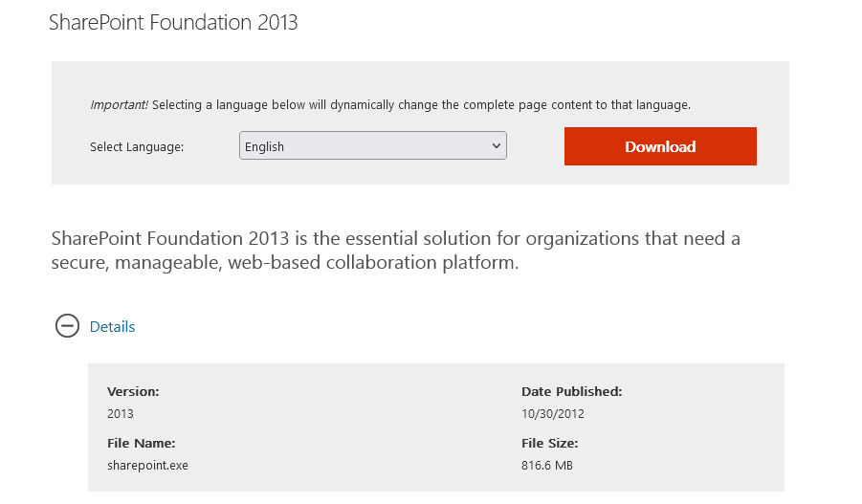Screen dimensions: 862x504
Task: Click the 10/30/2012 publish date
Action: pos(552,414)
